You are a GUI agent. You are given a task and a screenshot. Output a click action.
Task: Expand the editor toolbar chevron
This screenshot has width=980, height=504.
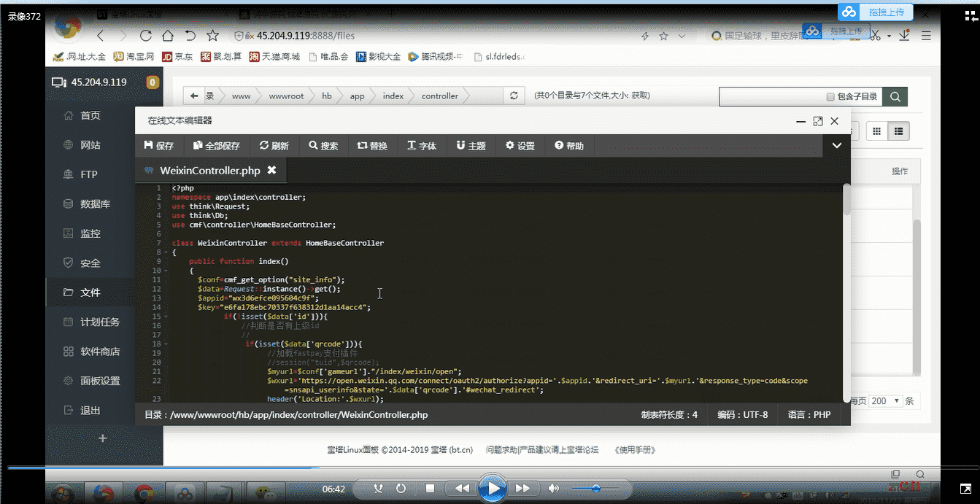point(837,146)
